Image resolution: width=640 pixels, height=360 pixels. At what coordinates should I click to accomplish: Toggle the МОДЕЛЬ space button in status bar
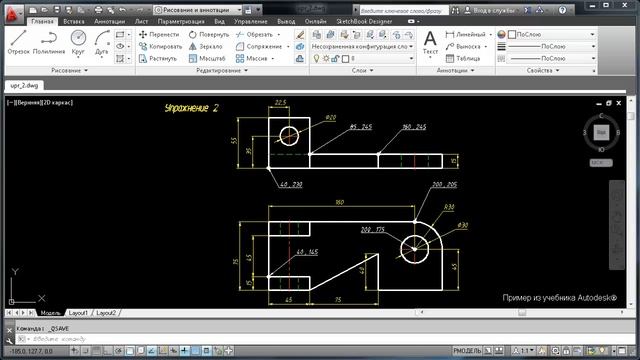click(467, 351)
